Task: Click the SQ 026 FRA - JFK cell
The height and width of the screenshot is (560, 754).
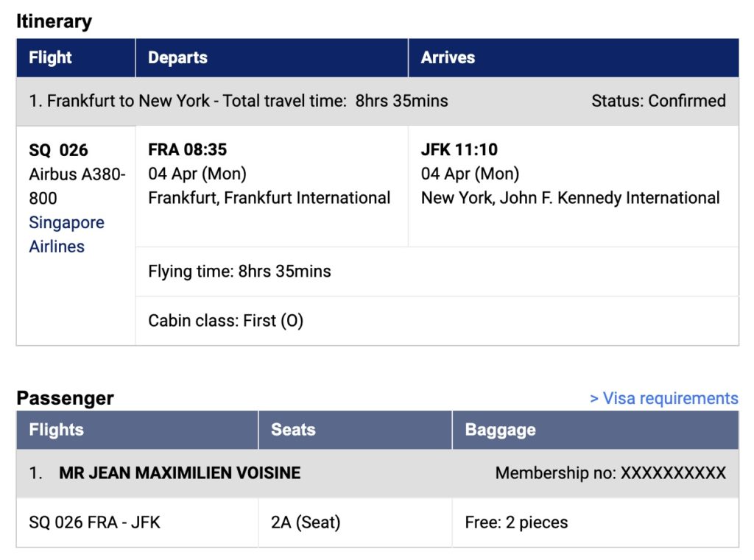Action: coord(94,522)
